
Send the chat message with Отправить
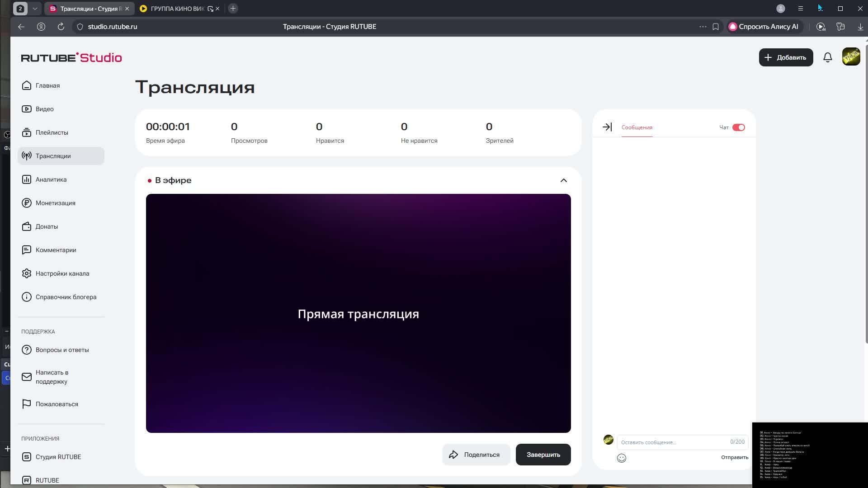tap(735, 457)
